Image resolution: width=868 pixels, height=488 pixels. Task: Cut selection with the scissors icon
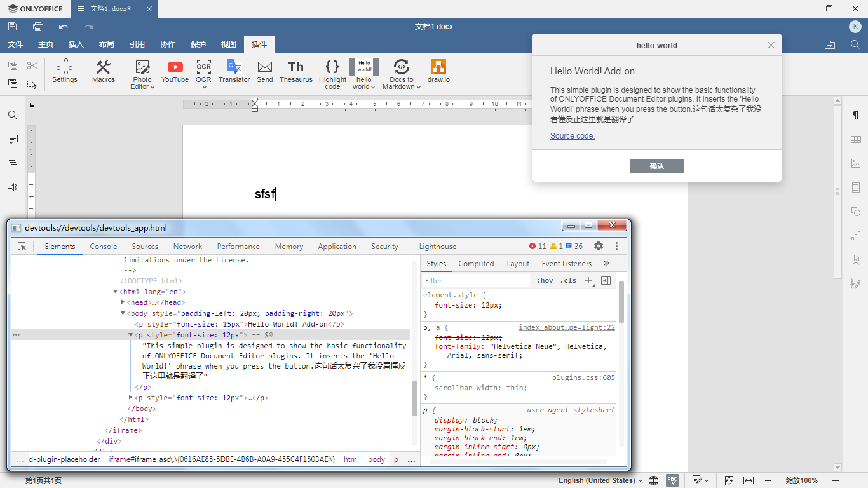pos(32,65)
